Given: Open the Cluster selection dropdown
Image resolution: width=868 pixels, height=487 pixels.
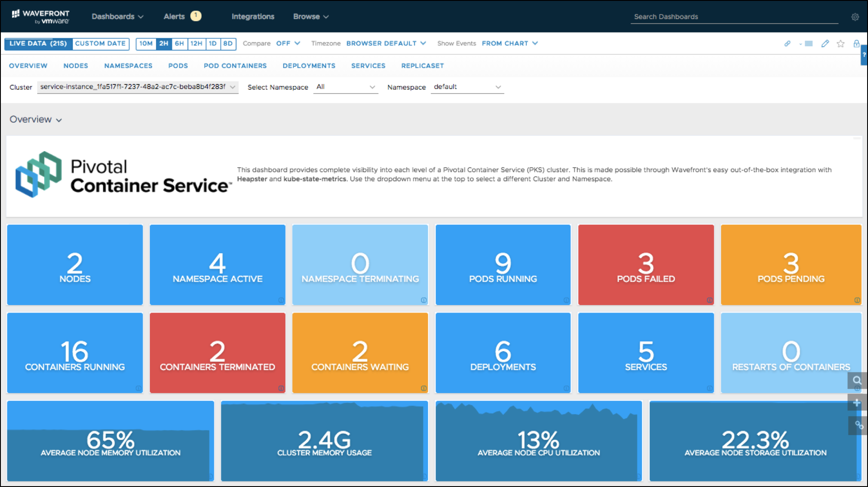Looking at the screenshot, I should click(x=138, y=87).
